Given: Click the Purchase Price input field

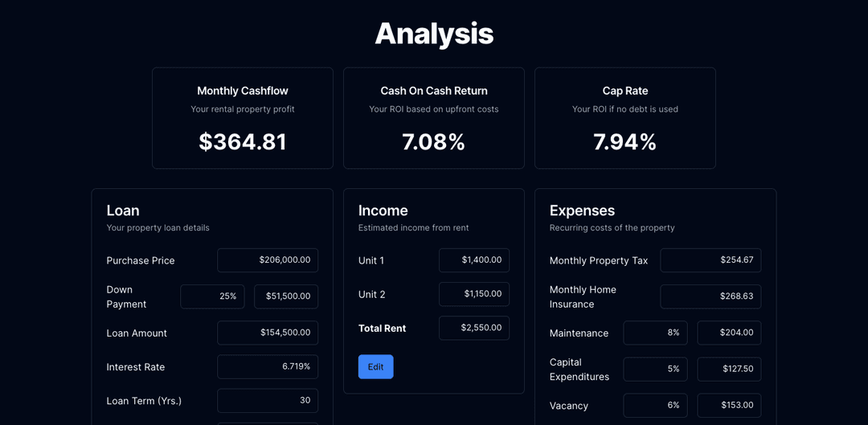Looking at the screenshot, I should [268, 260].
